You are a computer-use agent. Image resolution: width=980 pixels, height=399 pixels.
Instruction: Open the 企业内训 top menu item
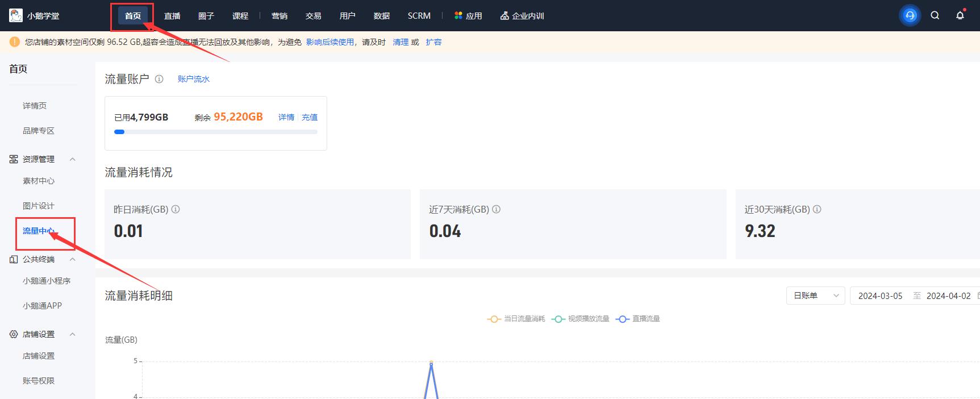pyautogui.click(x=522, y=16)
